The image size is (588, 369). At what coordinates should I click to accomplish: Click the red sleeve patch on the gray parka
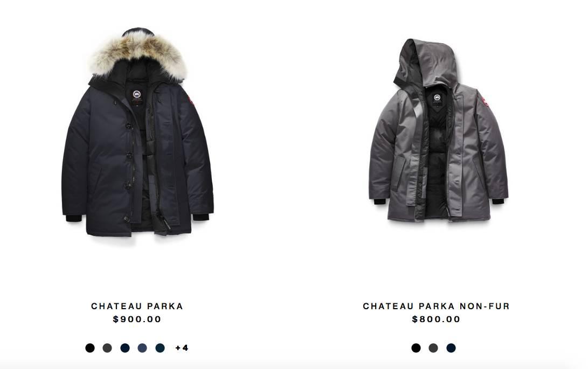(483, 101)
